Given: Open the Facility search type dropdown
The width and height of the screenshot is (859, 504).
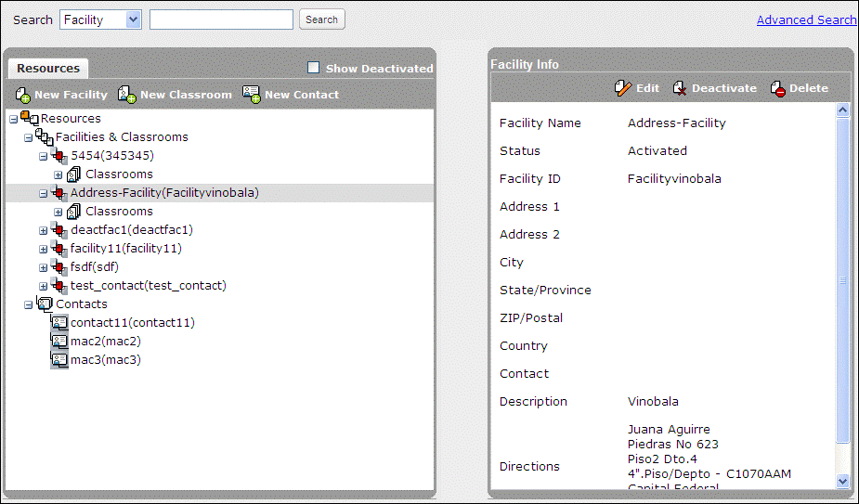Looking at the screenshot, I should (x=133, y=20).
